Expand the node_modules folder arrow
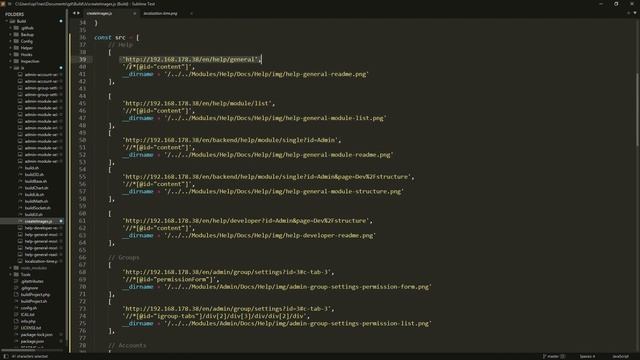This screenshot has height=360, width=640. (x=11, y=268)
